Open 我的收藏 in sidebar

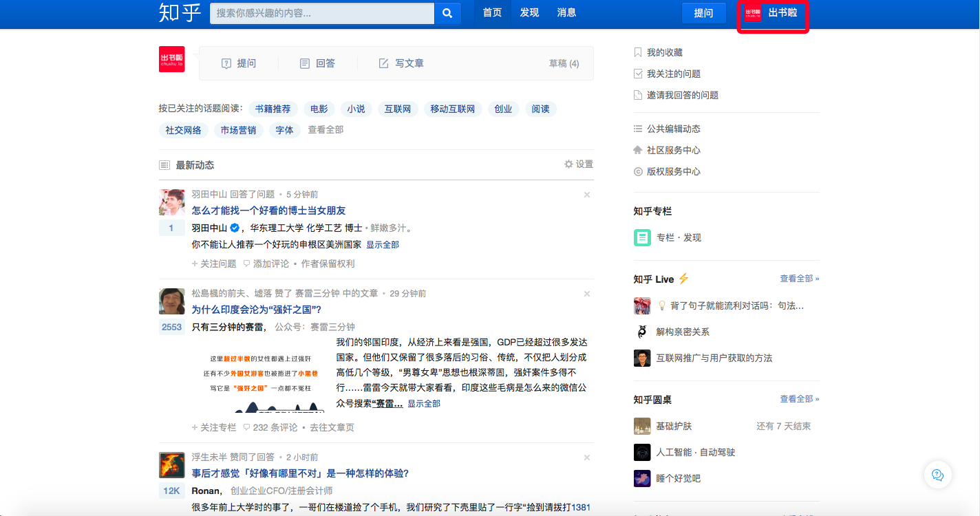(658, 52)
